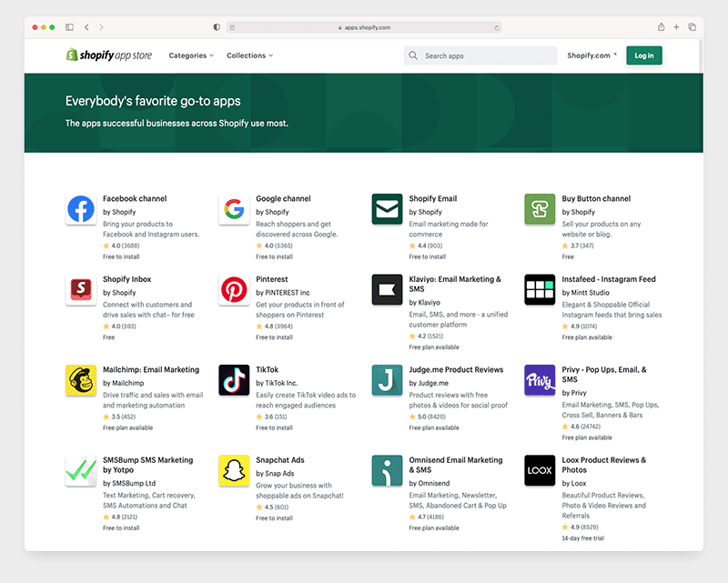Click 'by PINTEREST inc' developer text

point(283,293)
